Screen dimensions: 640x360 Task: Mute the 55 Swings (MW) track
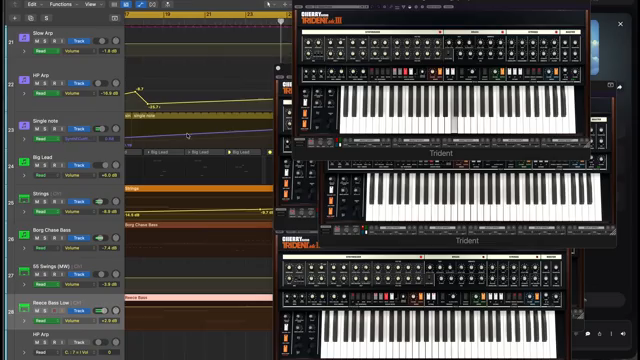[37, 274]
